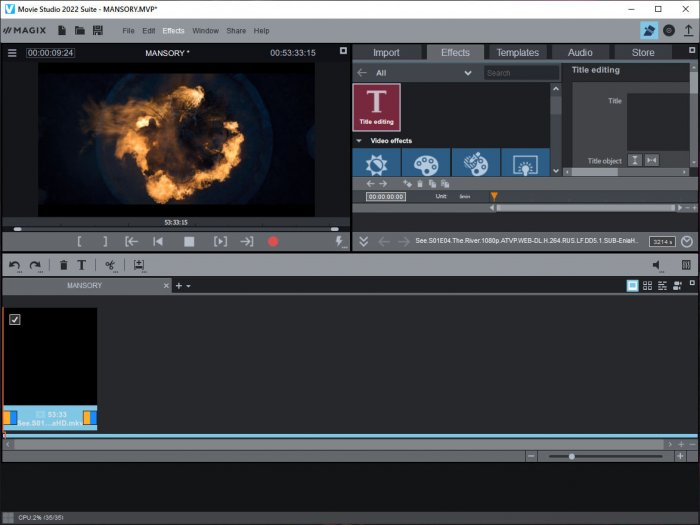Click the effects Search field
This screenshot has height=525, width=700.
tap(521, 73)
